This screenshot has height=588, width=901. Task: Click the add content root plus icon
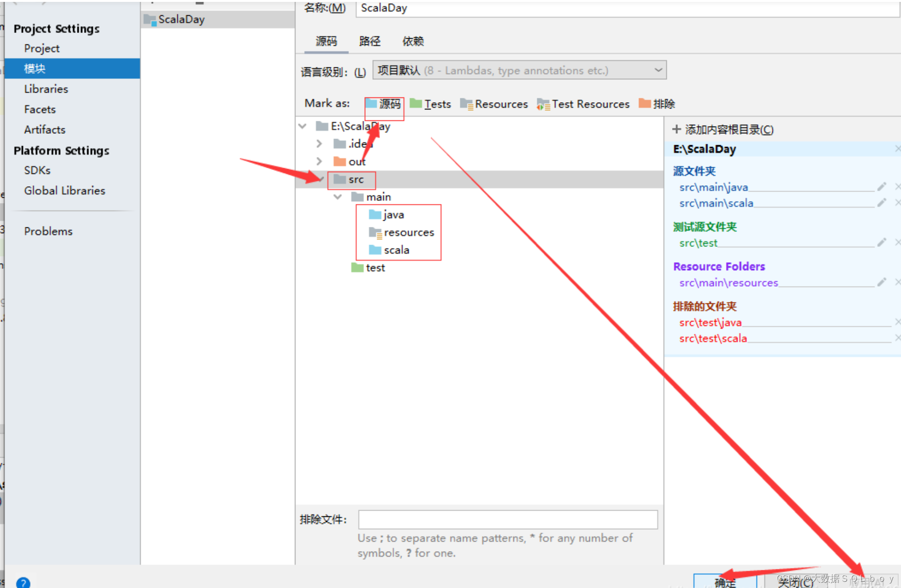click(x=676, y=129)
